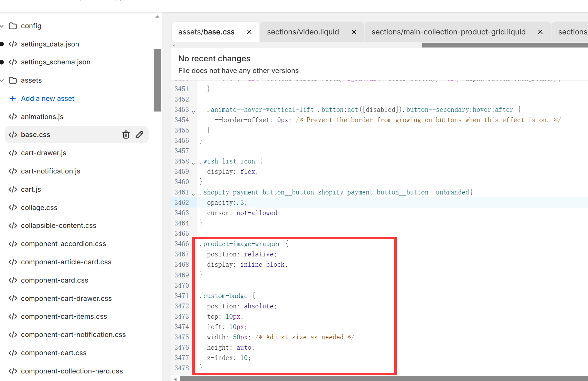Screen dimensions: 588x381
Task: Switch to the assets/base.css tab
Action: pyautogui.click(x=206, y=32)
